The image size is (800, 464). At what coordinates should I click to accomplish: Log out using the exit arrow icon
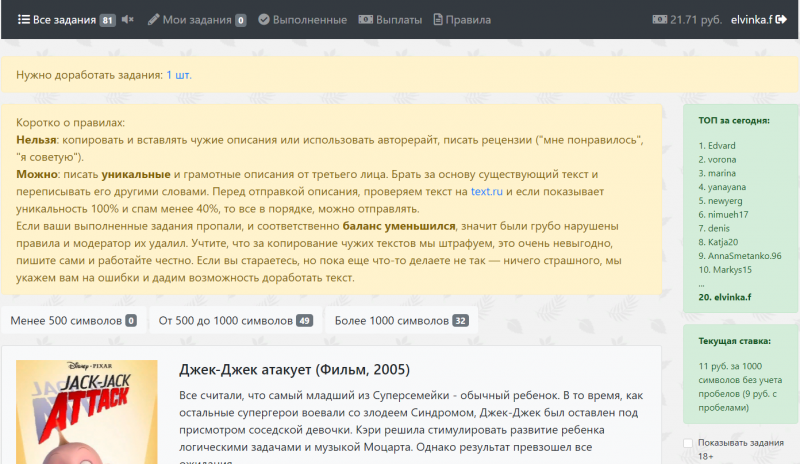pyautogui.click(x=781, y=19)
